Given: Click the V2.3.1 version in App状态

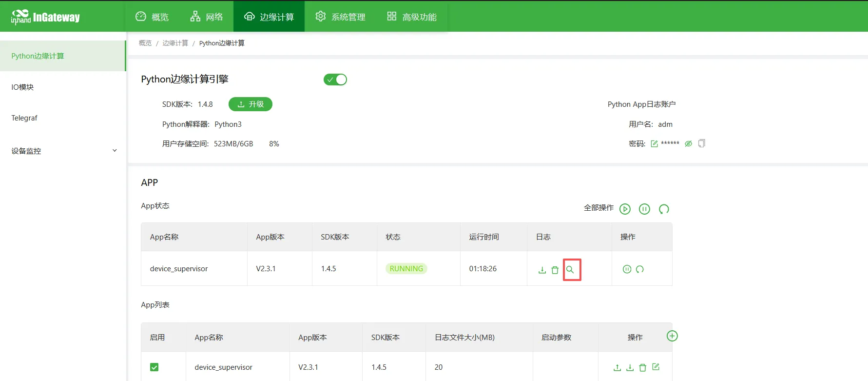Looking at the screenshot, I should (266, 269).
